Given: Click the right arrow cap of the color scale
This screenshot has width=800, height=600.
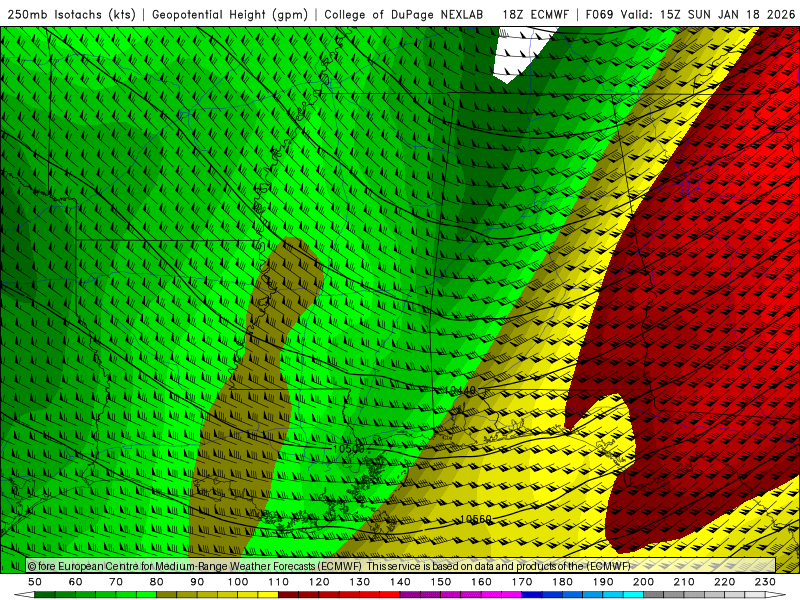Looking at the screenshot, I should point(775,595).
